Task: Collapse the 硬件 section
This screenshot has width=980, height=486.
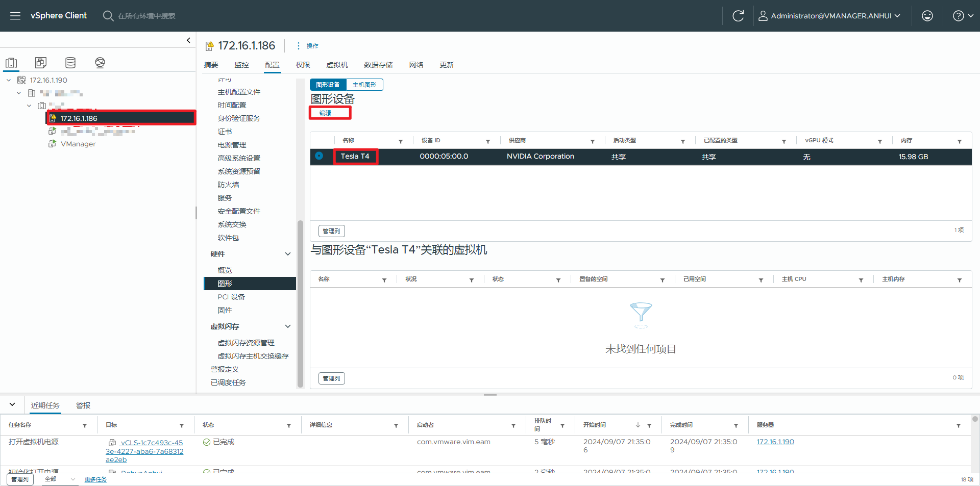Action: [288, 254]
